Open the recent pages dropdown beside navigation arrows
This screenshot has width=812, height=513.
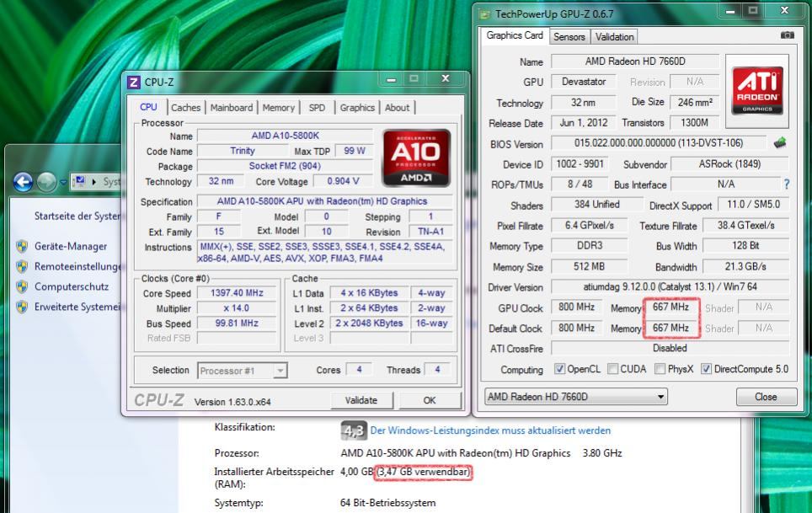coord(63,182)
